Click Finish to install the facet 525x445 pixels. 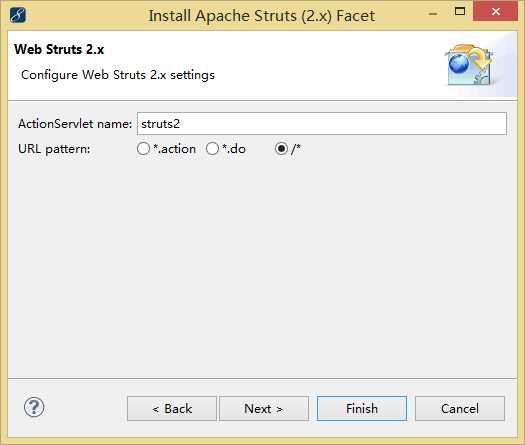(x=362, y=409)
